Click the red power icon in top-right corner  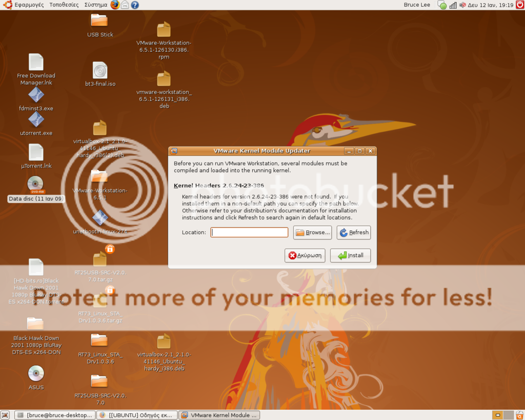click(519, 5)
